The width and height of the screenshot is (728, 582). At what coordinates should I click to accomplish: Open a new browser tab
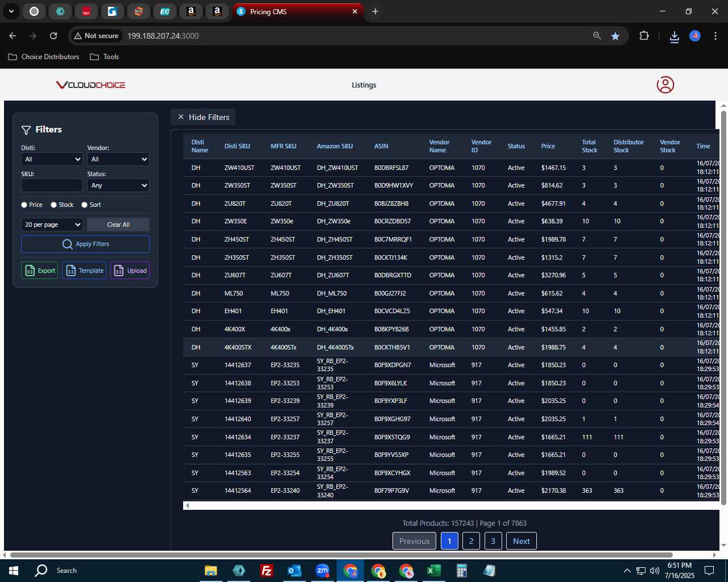tap(375, 11)
